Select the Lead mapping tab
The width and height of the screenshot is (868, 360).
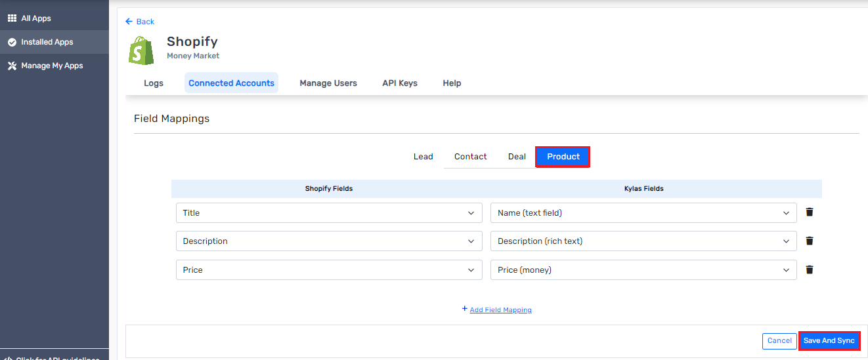423,157
